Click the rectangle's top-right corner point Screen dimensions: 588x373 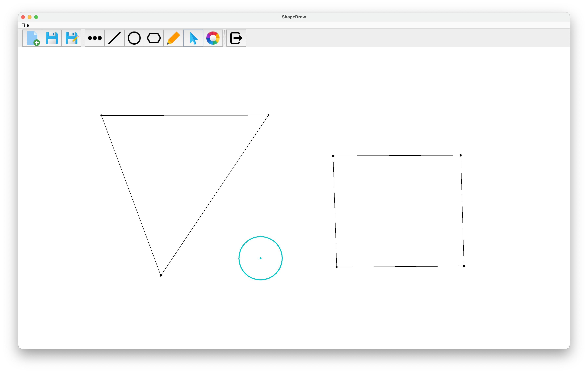coord(461,155)
